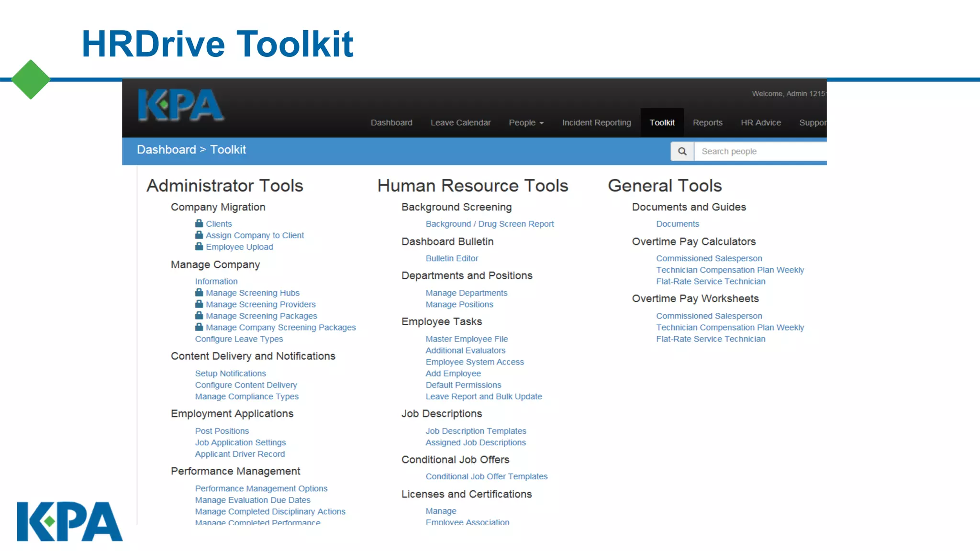Open the Information link under Manage Company
Viewport: 980px width, 551px height.
pyautogui.click(x=216, y=281)
